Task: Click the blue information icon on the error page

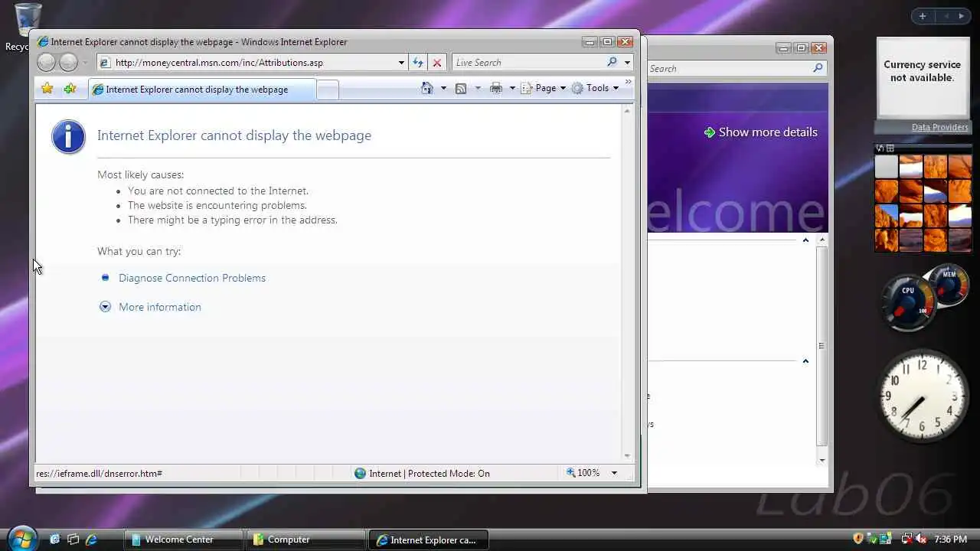Action: (x=68, y=137)
